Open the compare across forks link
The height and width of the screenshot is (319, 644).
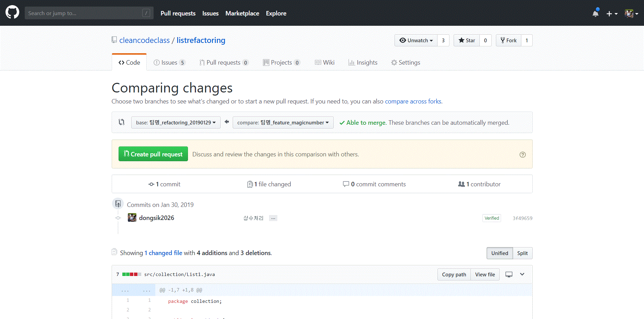tap(413, 101)
